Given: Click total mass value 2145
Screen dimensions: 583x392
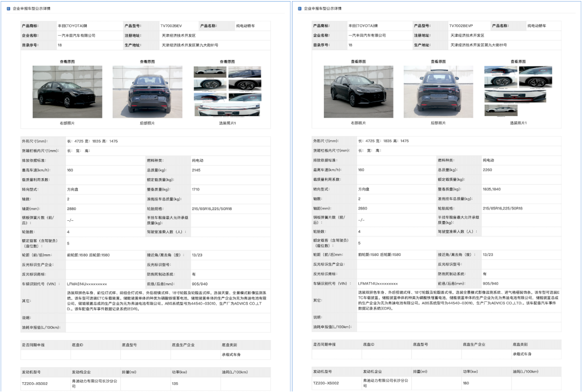Looking at the screenshot, I should point(196,170).
